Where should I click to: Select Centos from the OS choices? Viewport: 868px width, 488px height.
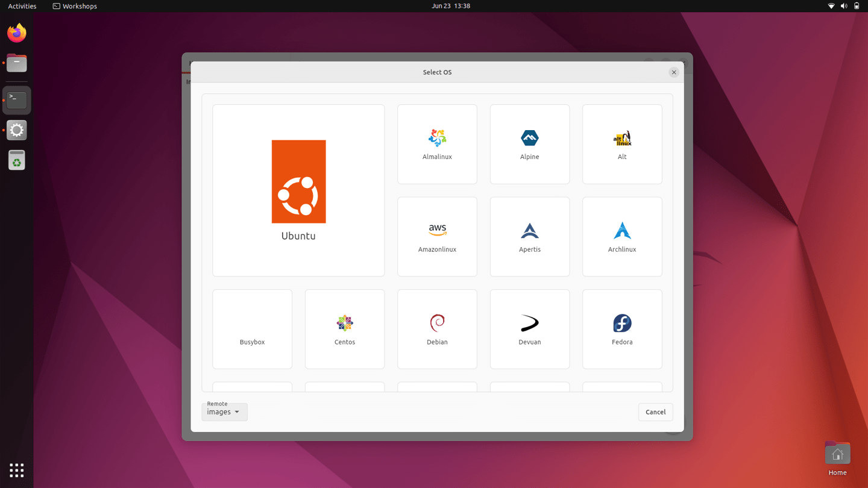pyautogui.click(x=344, y=329)
